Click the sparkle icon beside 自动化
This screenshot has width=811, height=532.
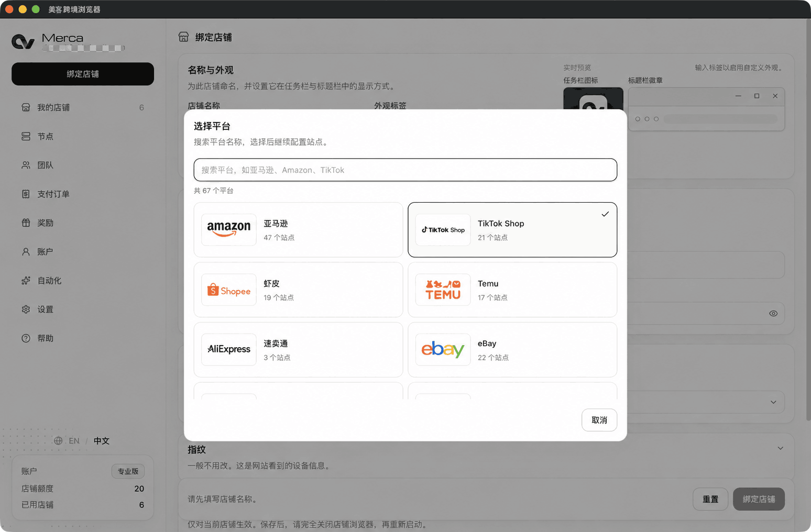(26, 281)
